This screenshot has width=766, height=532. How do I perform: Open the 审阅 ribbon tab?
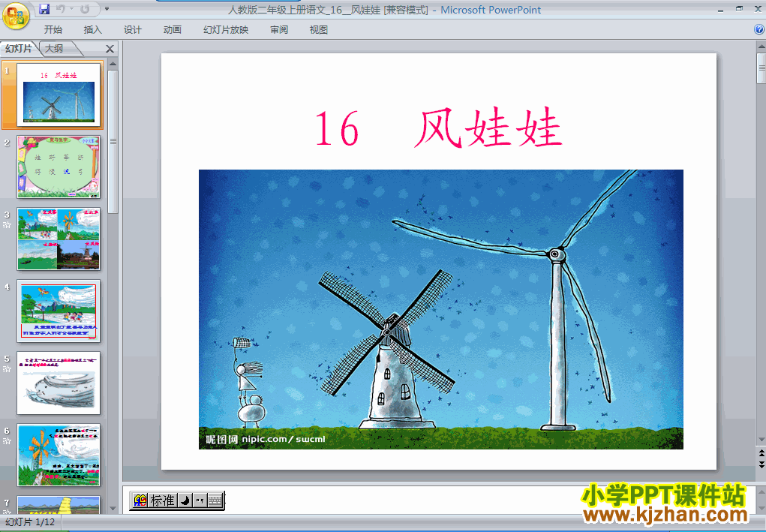pos(279,30)
